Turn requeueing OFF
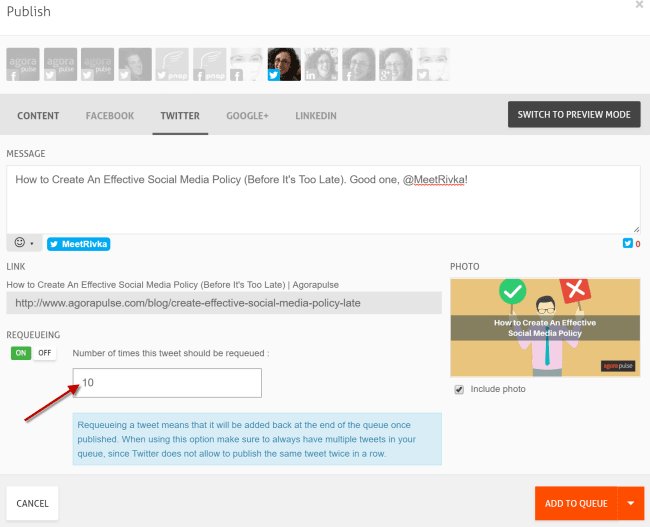The width and height of the screenshot is (650, 527). point(44,353)
